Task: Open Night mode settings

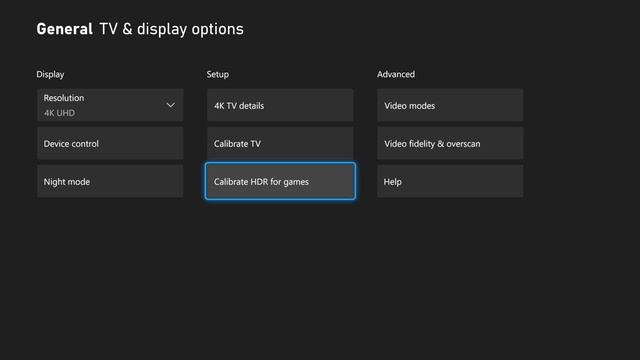Action: [110, 182]
